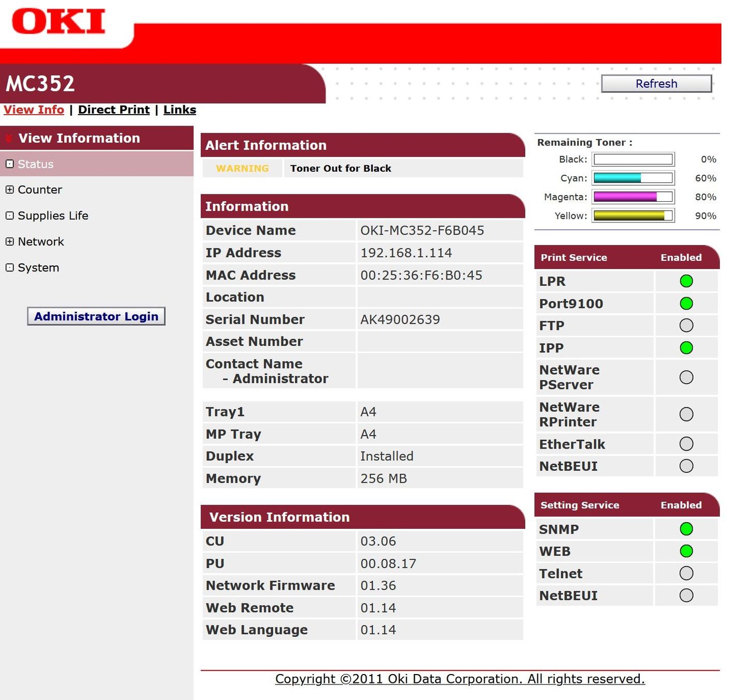Click the Magenta toner level bar

[x=633, y=197]
